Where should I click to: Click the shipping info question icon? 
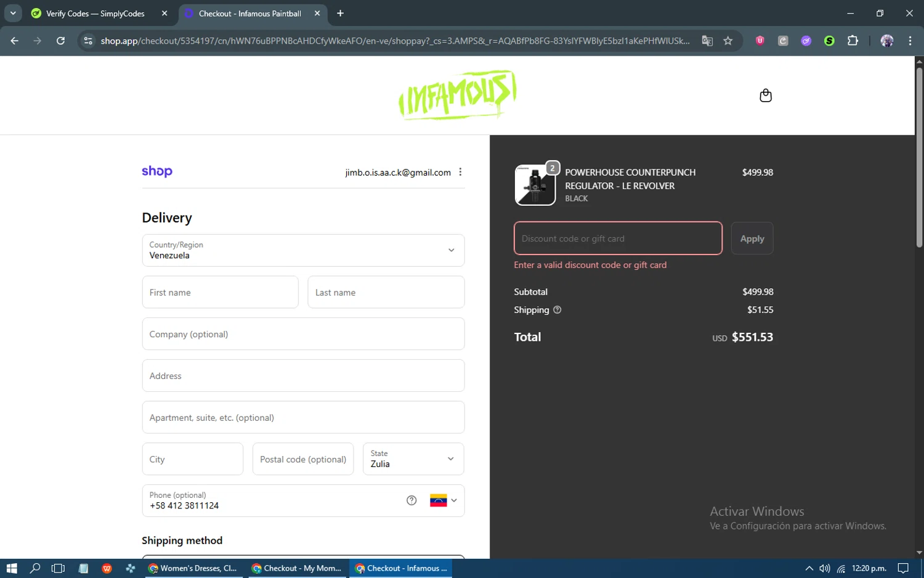tap(557, 310)
